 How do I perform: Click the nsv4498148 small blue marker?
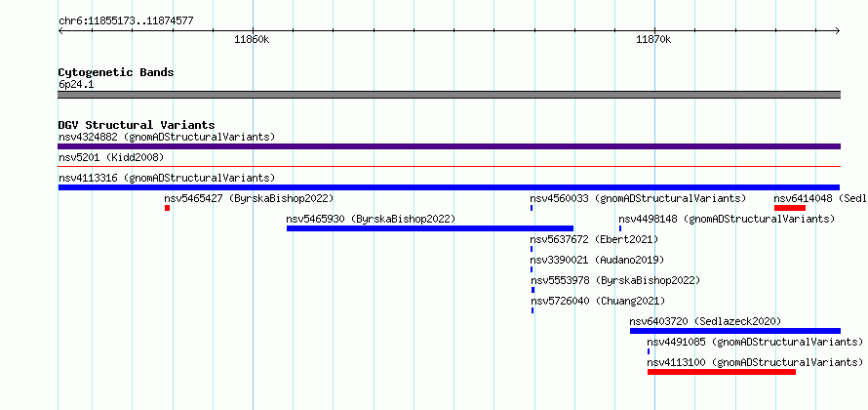point(620,228)
